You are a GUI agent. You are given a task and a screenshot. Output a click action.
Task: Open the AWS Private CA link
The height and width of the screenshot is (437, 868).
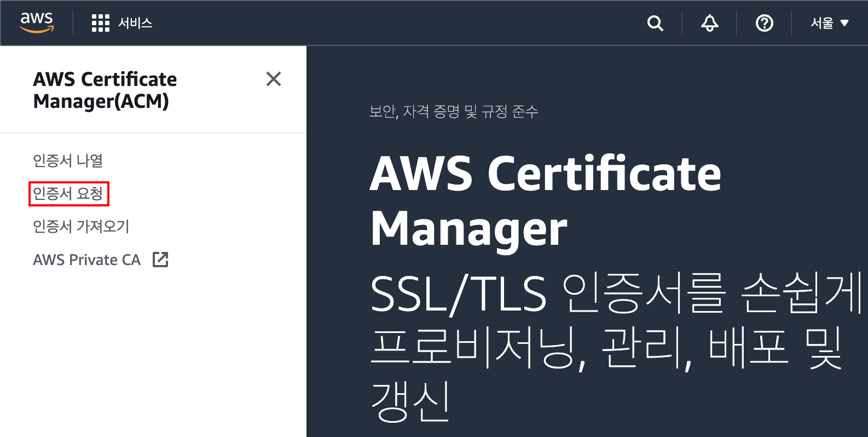pos(87,260)
